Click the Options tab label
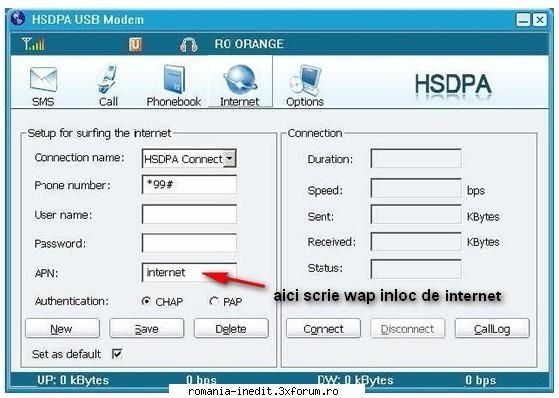 click(305, 102)
